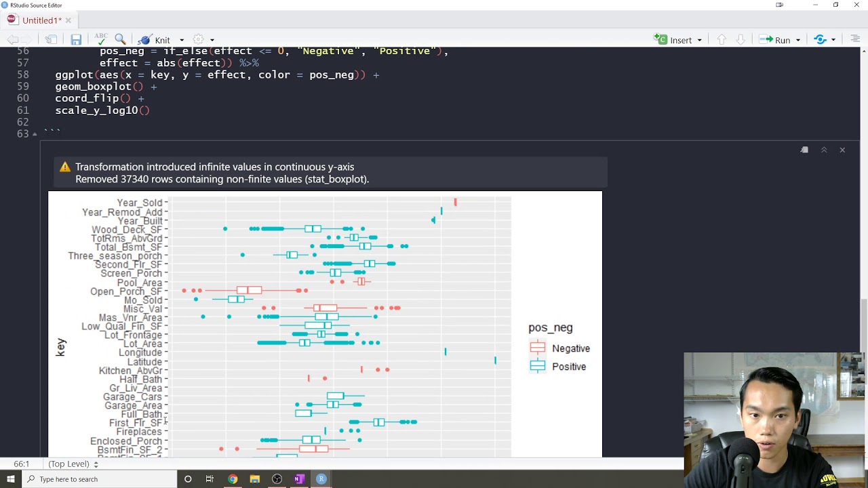Click the Enclosed_Porch axis label
This screenshot has width=868, height=488.
(x=126, y=441)
